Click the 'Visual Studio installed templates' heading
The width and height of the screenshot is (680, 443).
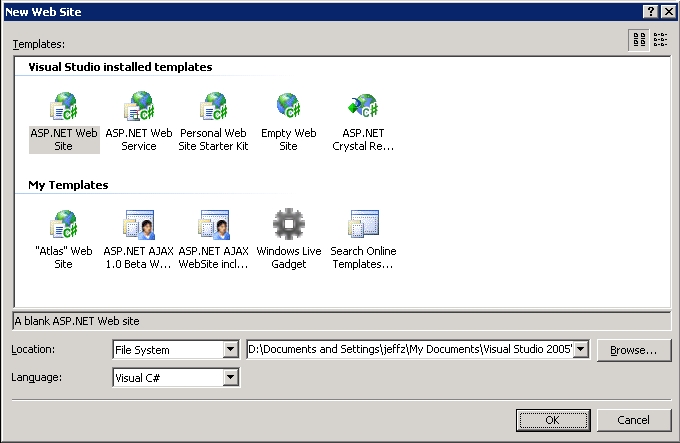coord(120,67)
